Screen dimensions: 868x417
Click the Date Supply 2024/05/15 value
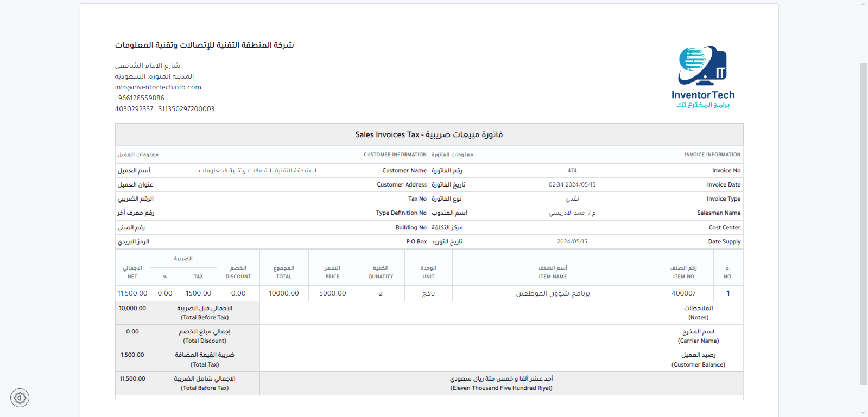coord(572,242)
